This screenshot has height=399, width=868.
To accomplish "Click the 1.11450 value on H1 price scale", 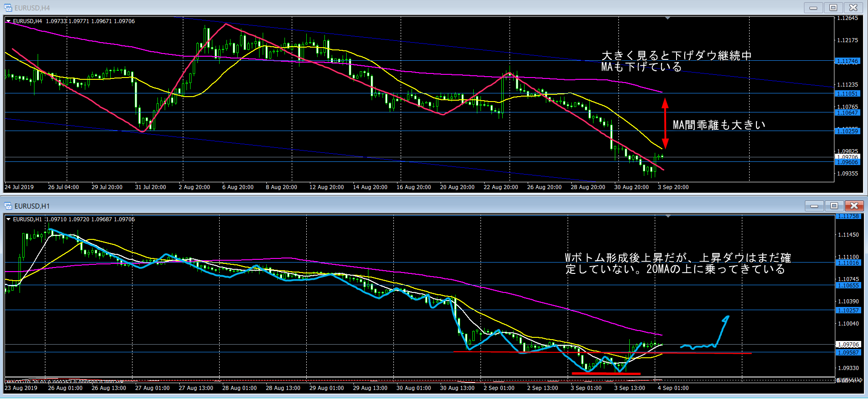I will tap(848, 234).
